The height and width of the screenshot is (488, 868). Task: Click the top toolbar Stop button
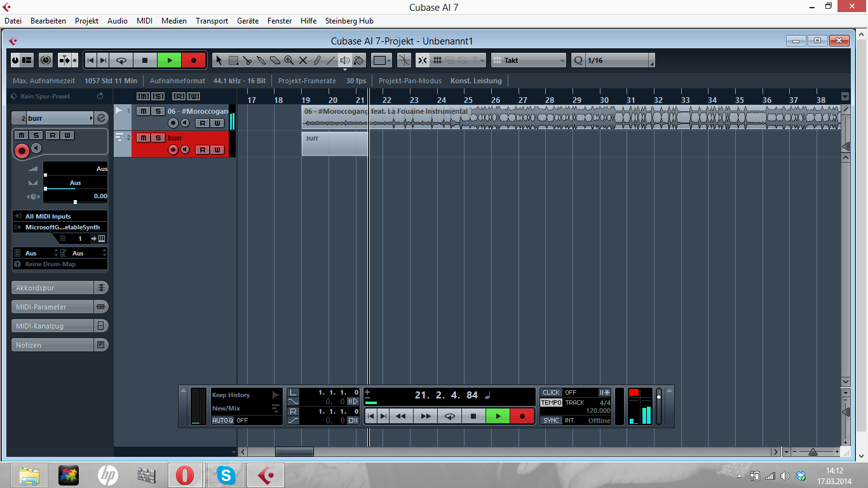coord(145,60)
